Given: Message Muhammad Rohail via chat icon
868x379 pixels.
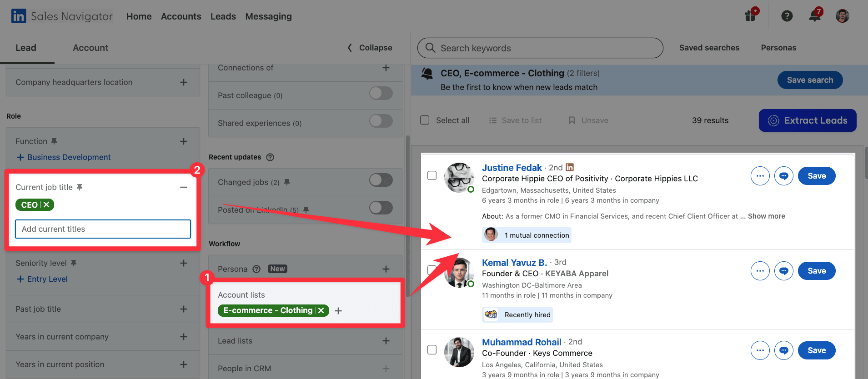Looking at the screenshot, I should [784, 350].
